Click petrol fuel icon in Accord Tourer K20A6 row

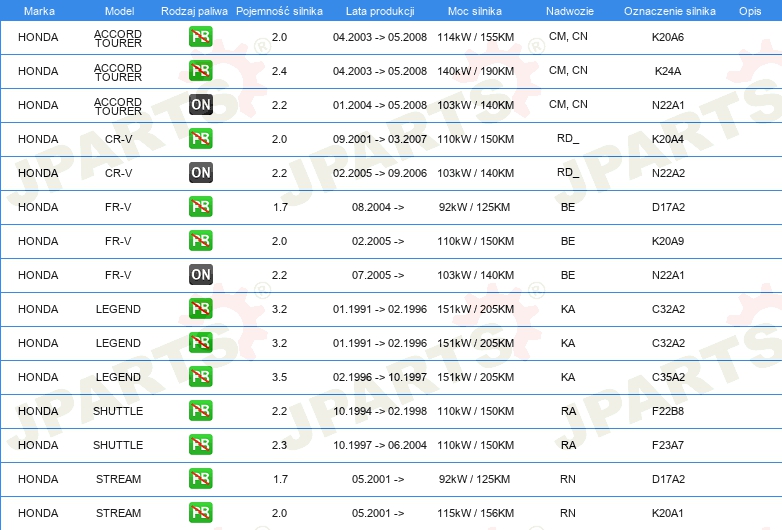pyautogui.click(x=200, y=37)
